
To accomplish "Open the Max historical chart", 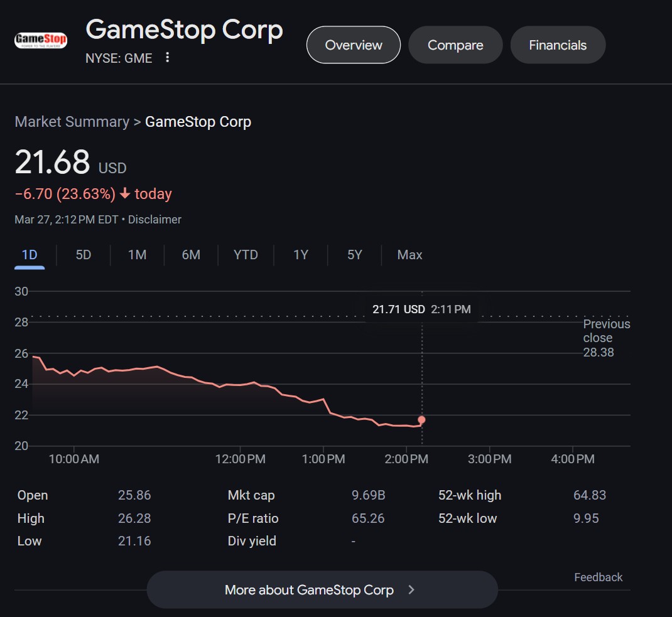I will 409,255.
